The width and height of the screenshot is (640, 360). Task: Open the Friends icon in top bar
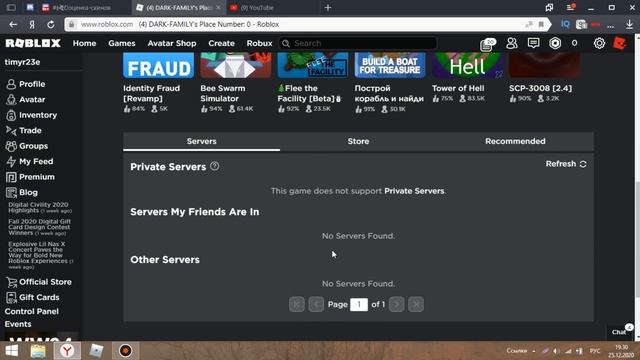click(x=511, y=43)
